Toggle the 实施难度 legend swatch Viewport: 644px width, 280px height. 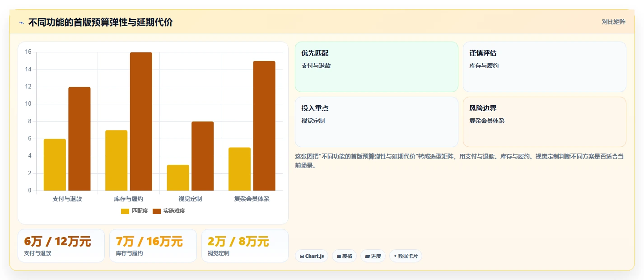pos(157,211)
